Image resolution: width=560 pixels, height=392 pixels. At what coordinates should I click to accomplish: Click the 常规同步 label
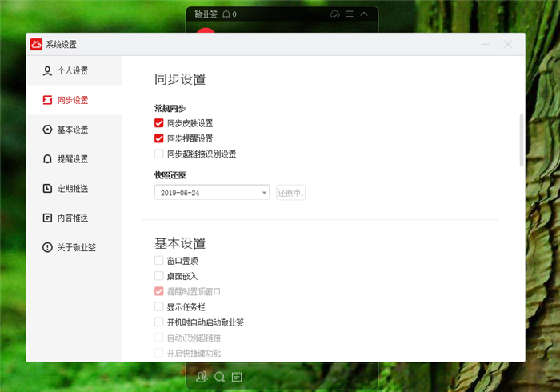170,108
